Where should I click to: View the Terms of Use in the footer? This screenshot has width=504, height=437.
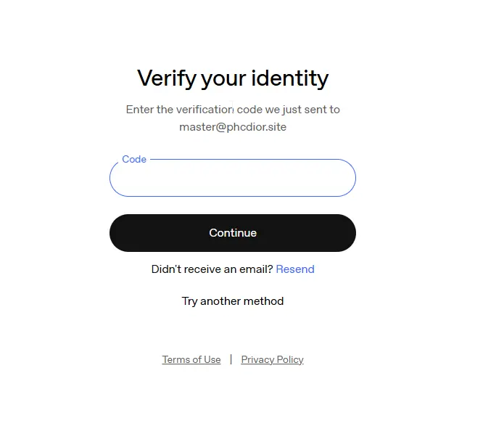tap(191, 359)
